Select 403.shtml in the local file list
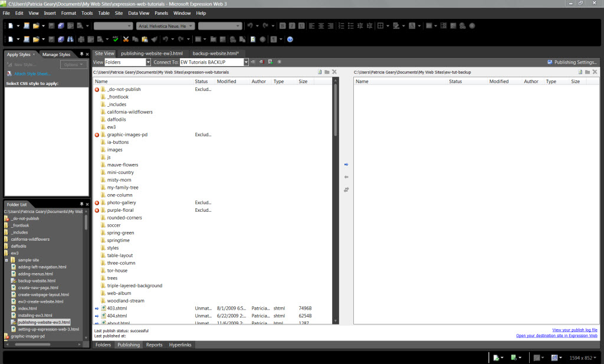The image size is (604, 364). 117,308
